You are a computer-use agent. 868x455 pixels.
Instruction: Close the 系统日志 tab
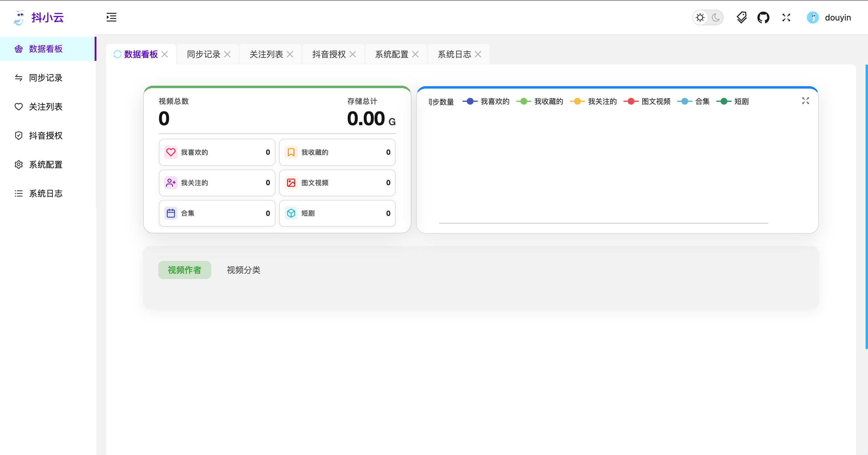[x=478, y=54]
